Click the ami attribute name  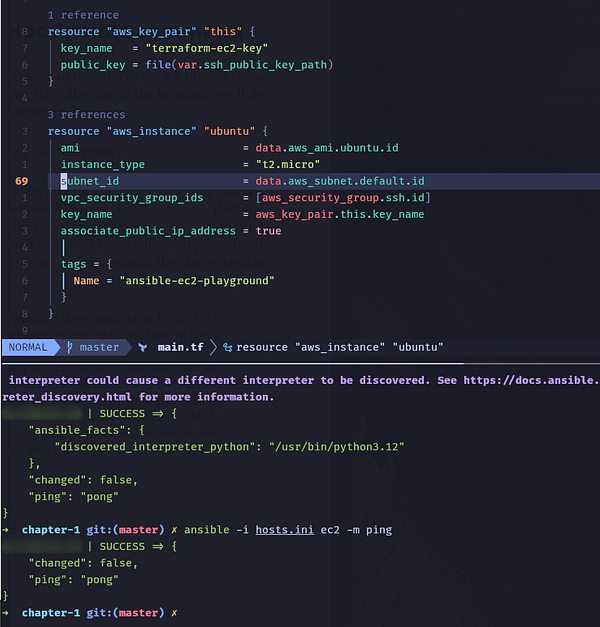click(70, 148)
